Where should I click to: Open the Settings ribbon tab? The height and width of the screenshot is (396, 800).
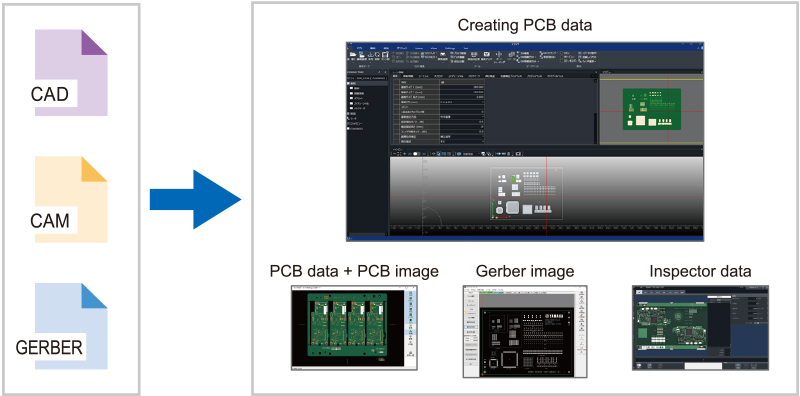pyautogui.click(x=450, y=48)
